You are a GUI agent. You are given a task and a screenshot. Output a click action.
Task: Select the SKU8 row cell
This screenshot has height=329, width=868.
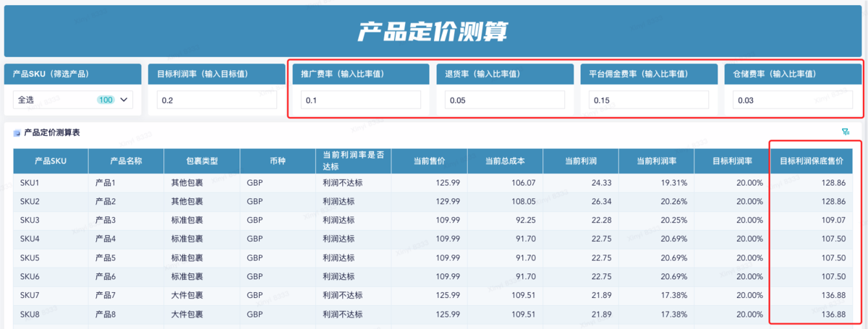[x=51, y=315]
